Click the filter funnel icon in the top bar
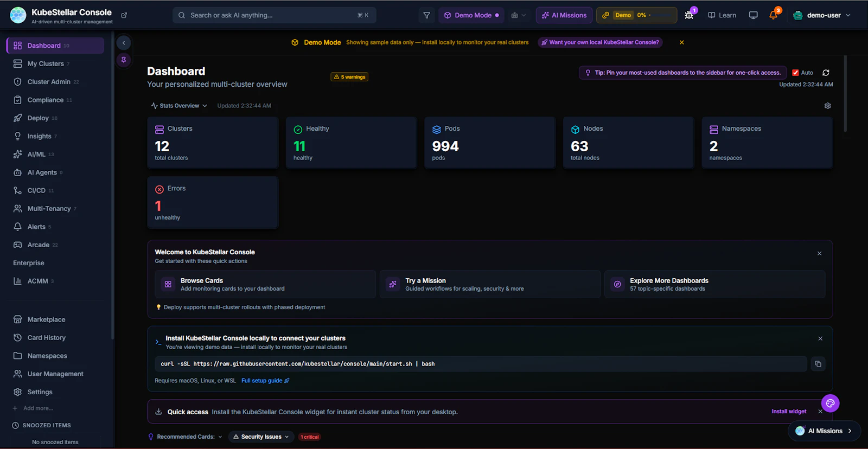Image resolution: width=868 pixels, height=449 pixels. pos(426,15)
